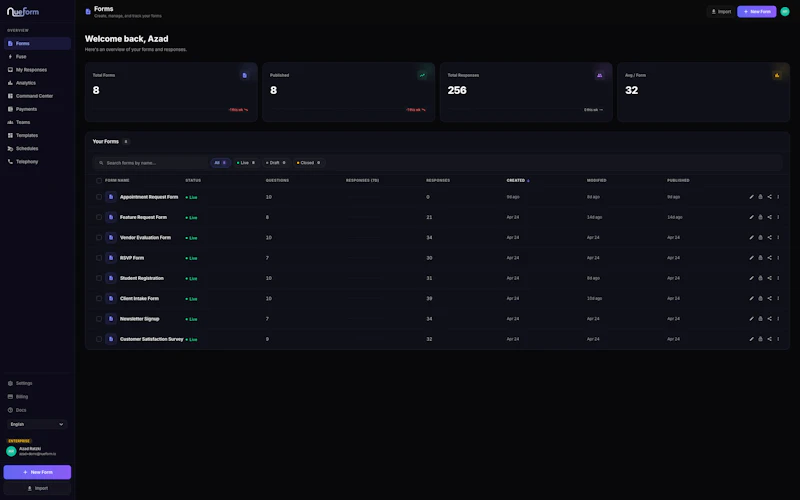
Task: Open Schedules in the sidebar
Action: (x=37, y=148)
